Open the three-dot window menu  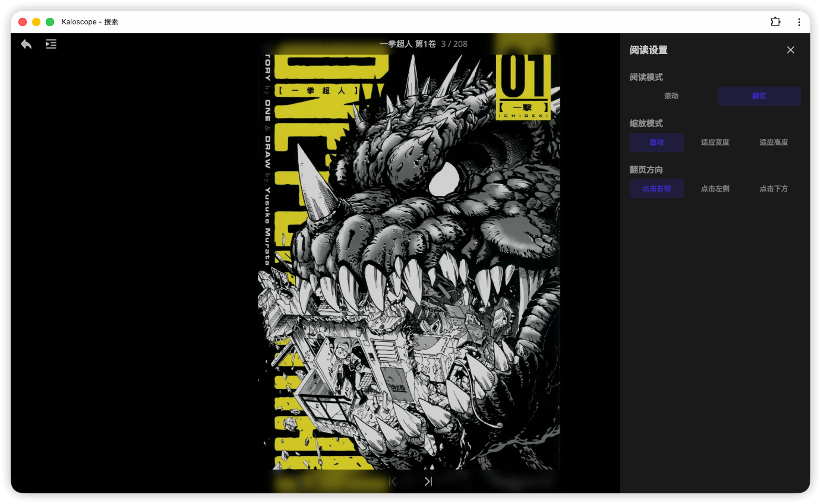pyautogui.click(x=800, y=22)
